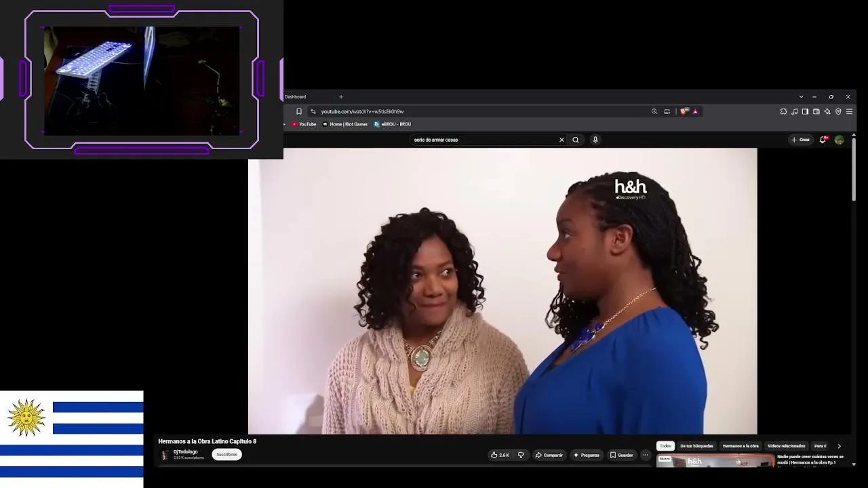Screen dimensions: 868x488
Task: Click the cast/picture-in-picture icon in address bar
Action: [667, 111]
